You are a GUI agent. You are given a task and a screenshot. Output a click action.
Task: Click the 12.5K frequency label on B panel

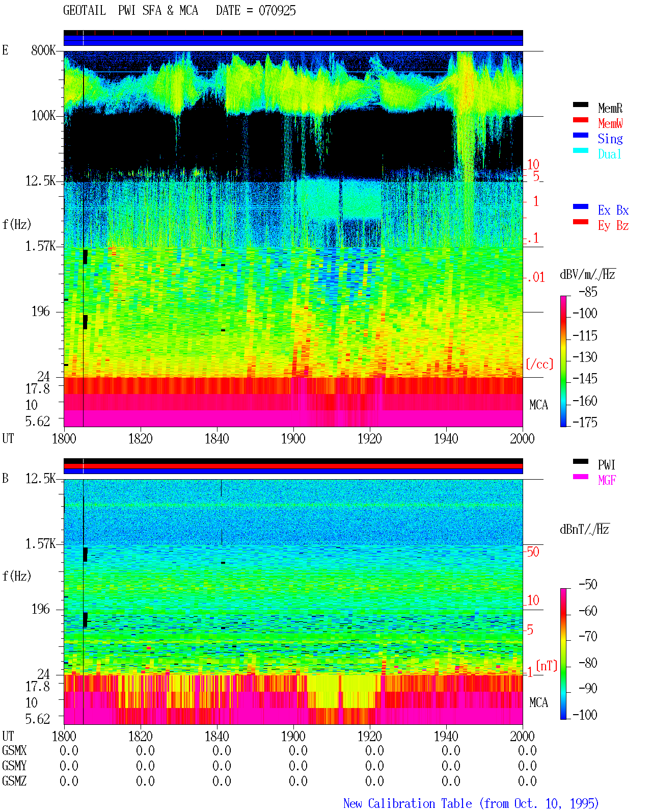pos(40,478)
